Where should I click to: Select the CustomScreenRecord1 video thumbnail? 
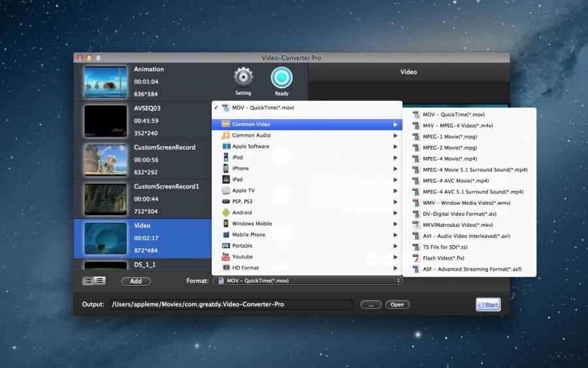point(105,199)
